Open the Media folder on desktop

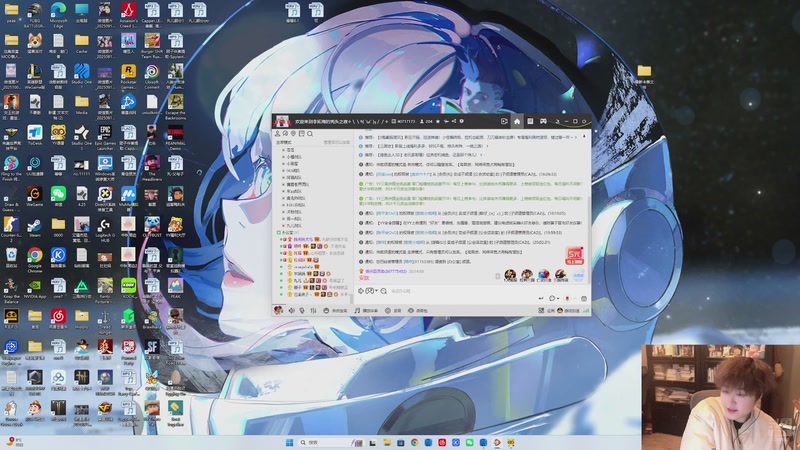(x=82, y=105)
